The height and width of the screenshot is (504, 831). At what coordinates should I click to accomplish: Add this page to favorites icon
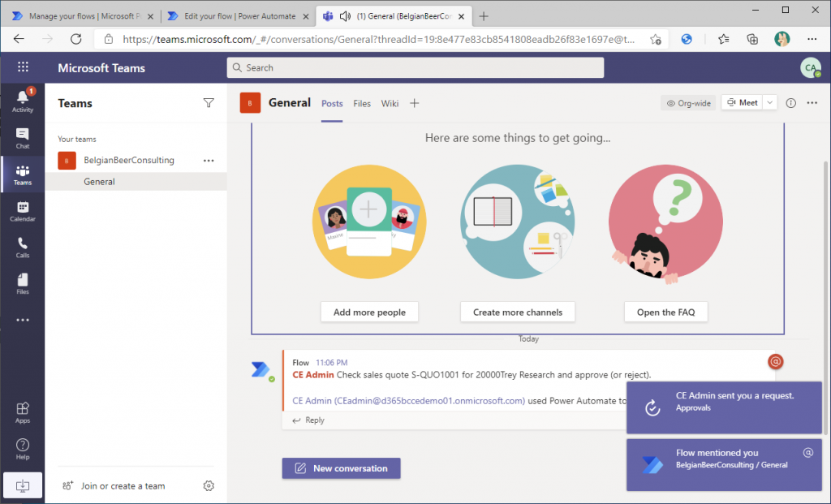[x=656, y=39]
